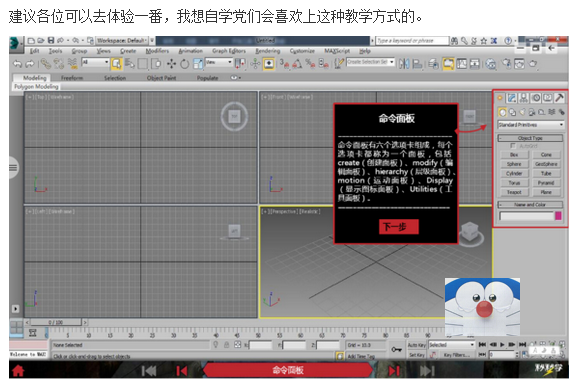Activate the Select Object tool

(x=116, y=64)
